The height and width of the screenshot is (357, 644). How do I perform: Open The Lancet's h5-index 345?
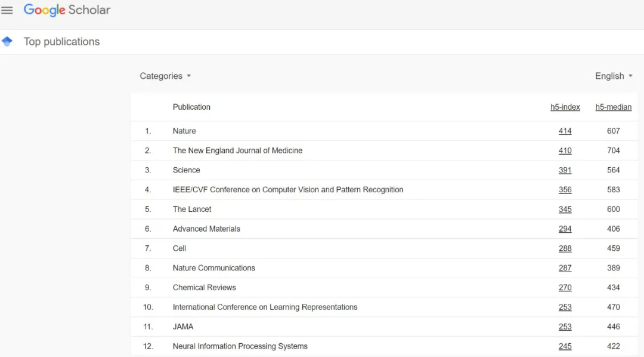(565, 209)
